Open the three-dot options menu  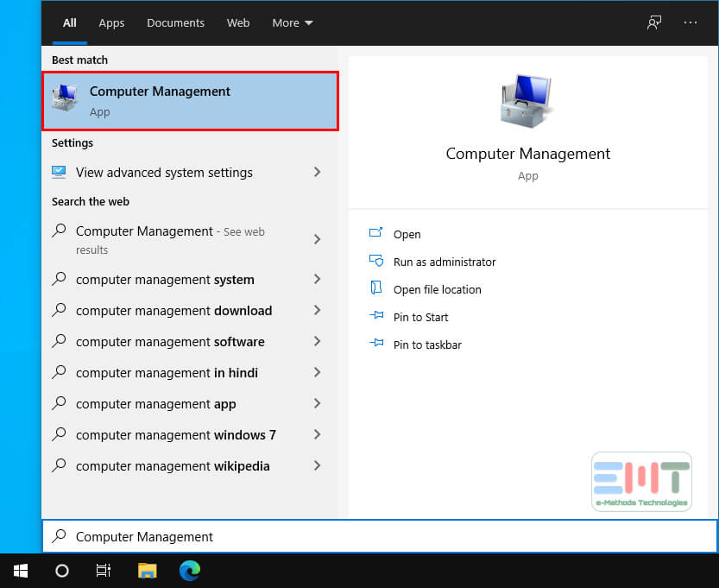pyautogui.click(x=691, y=22)
